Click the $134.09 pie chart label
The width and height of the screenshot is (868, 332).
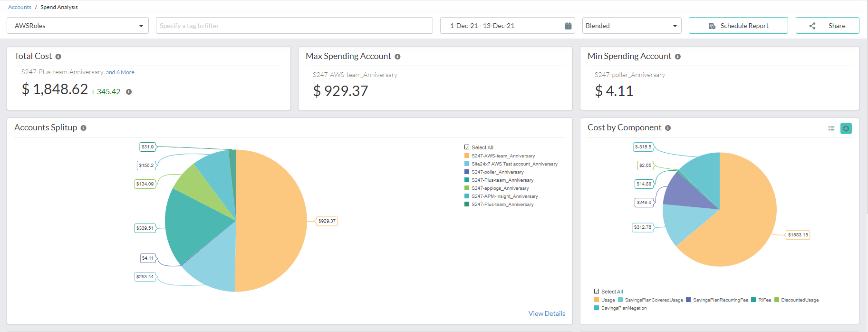(x=145, y=184)
